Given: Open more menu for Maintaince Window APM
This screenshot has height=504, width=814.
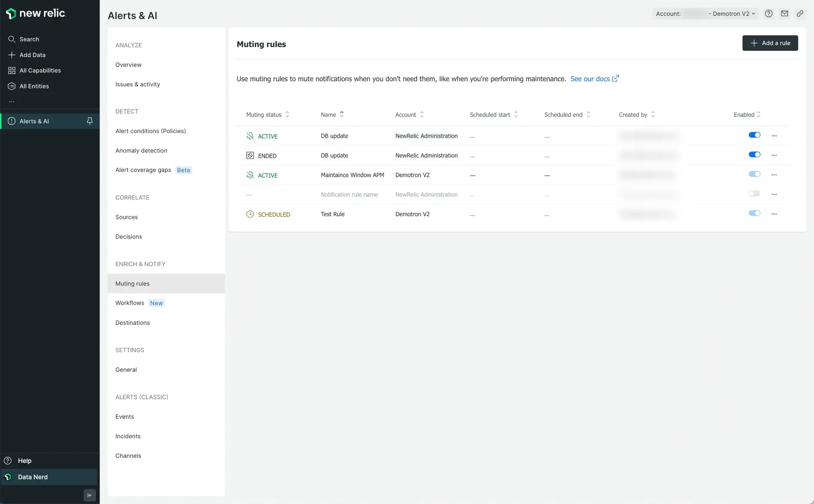Looking at the screenshot, I should [774, 175].
